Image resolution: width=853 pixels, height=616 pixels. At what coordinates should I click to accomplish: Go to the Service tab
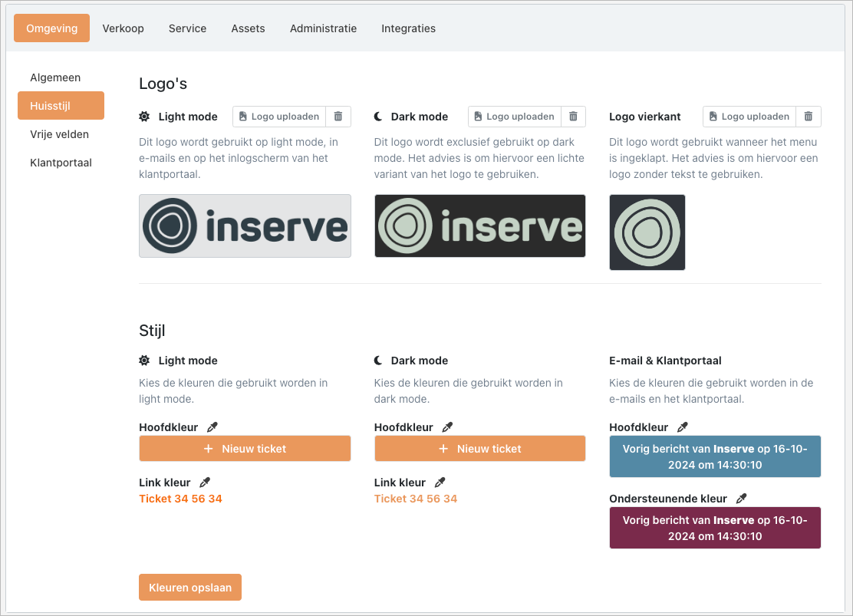187,28
